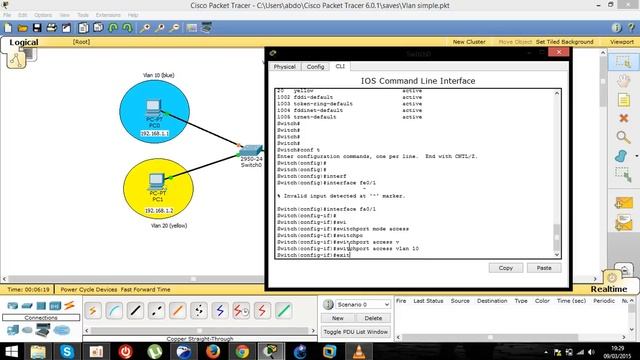Click Toggle PDU List Window button
Viewport: 640px width, 360px height.
(356, 332)
